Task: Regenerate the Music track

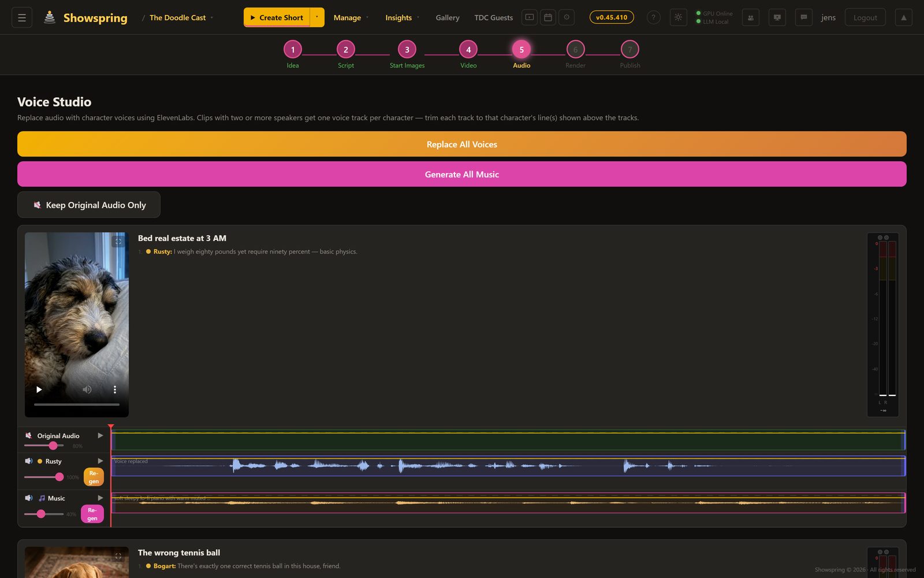Action: [x=92, y=514]
